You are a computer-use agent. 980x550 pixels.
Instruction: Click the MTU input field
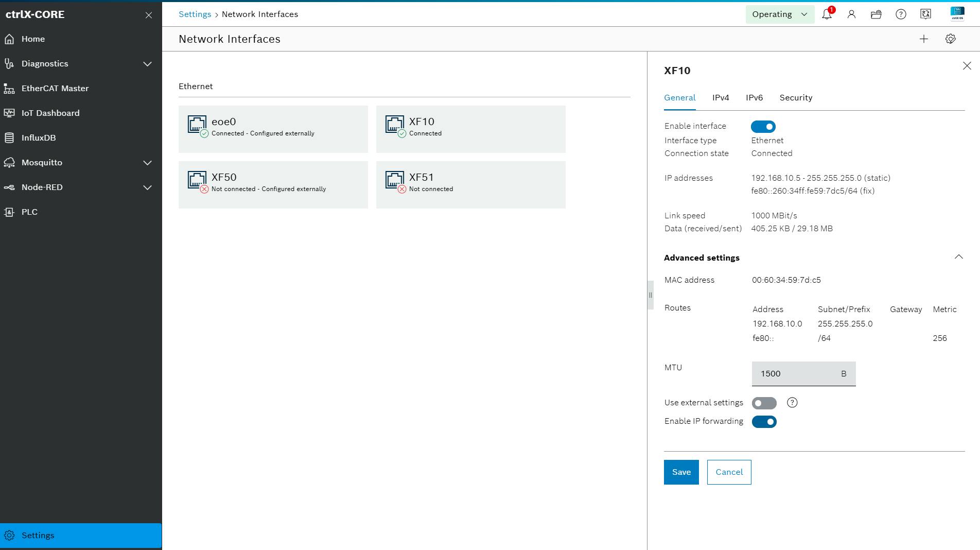803,374
